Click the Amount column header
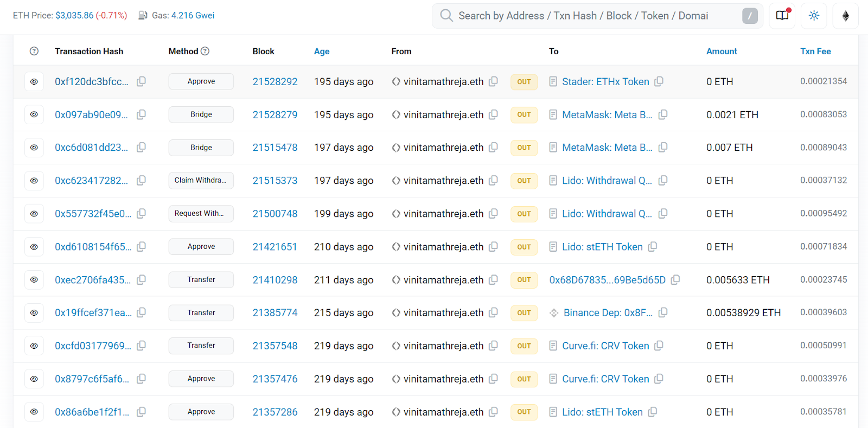868x428 pixels. 722,51
